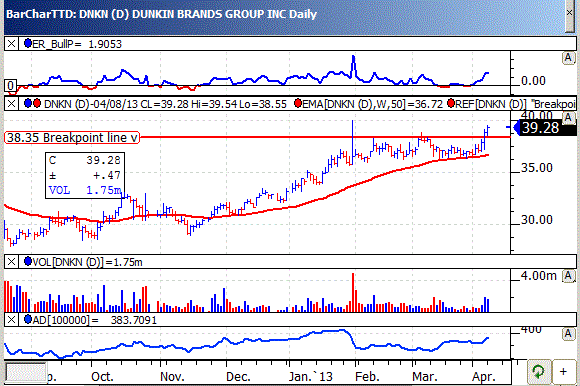Click the EMA[DNKN (D),W,50]=36.72 label
Image resolution: width=580 pixels, height=386 pixels.
point(372,104)
